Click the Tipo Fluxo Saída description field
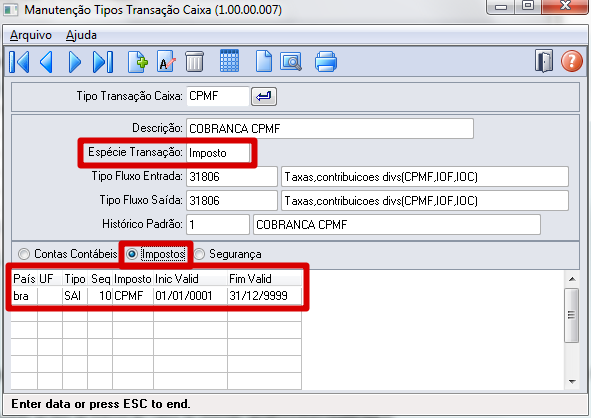The height and width of the screenshot is (418, 591). click(x=425, y=201)
